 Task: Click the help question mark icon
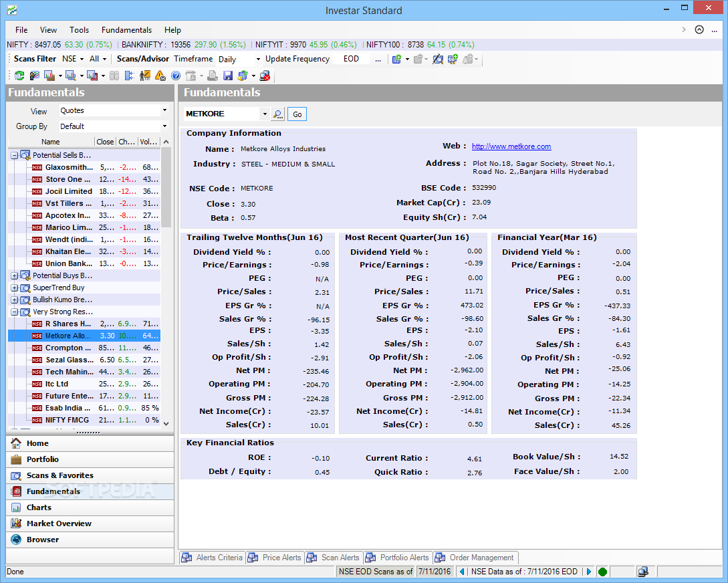(176, 75)
